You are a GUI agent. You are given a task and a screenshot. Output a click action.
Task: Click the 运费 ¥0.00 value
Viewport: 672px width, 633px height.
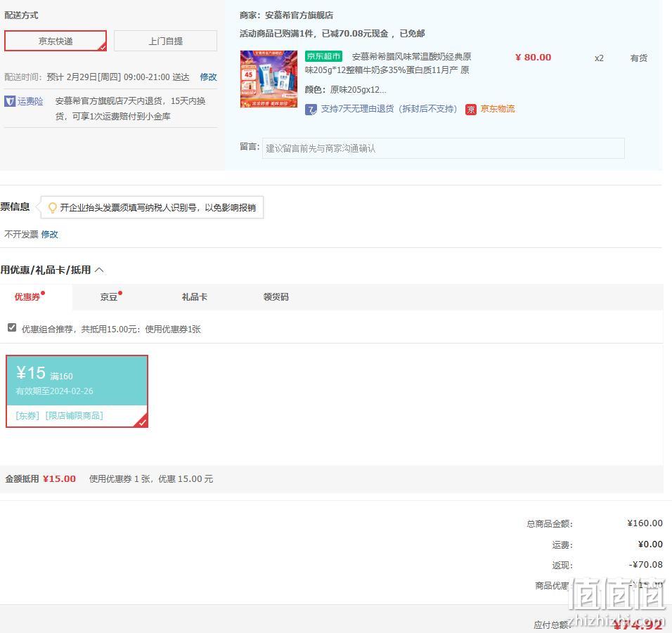click(650, 544)
